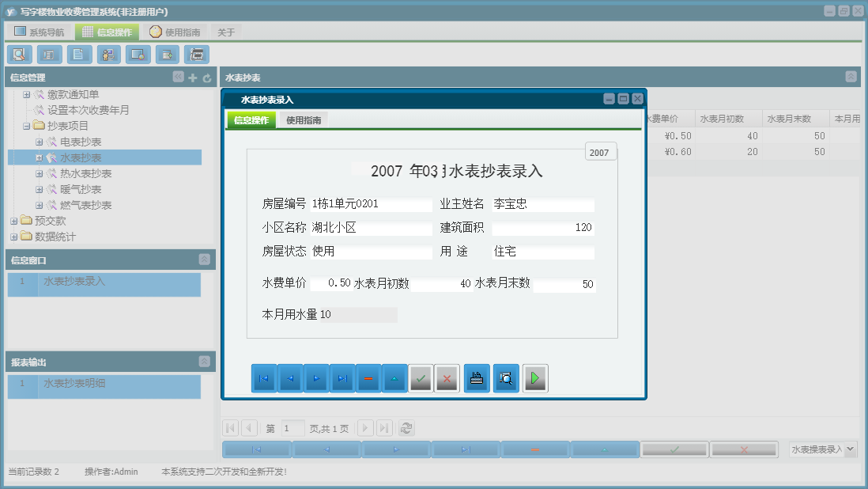This screenshot has width=868, height=489.
Task: Click the print icon in the entry dialog
Action: [x=477, y=378]
